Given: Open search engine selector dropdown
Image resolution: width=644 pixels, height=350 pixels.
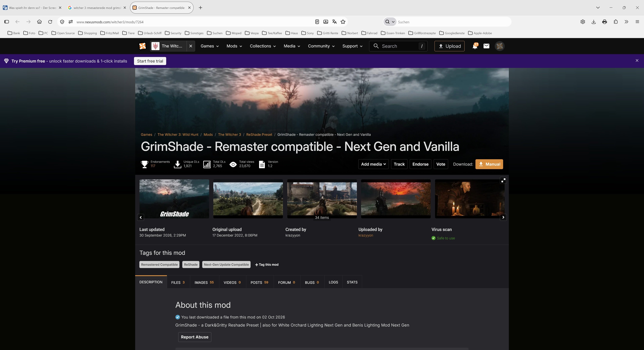Looking at the screenshot, I should [390, 22].
